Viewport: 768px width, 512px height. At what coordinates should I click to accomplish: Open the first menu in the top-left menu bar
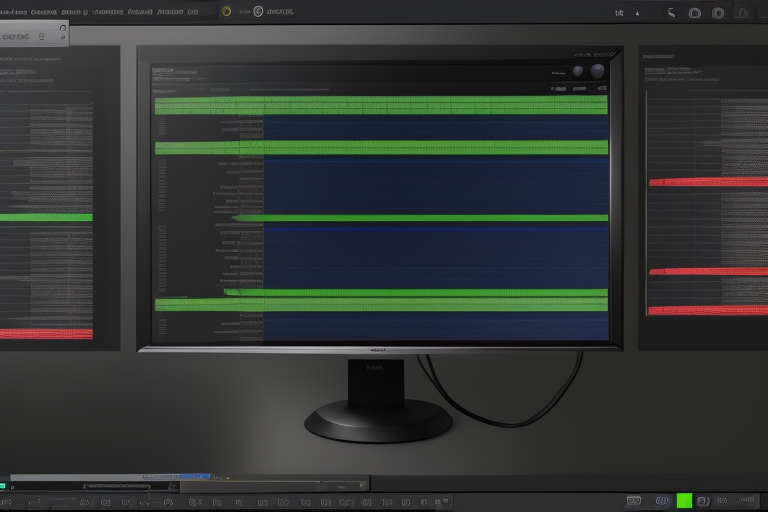click(x=13, y=12)
